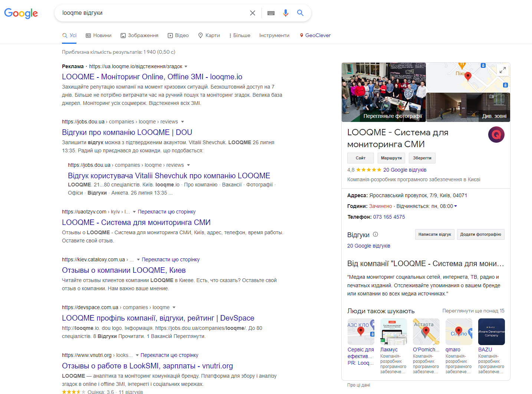Screen dimensions: 532x394
Task: Switch to the Новини tab
Action: pyautogui.click(x=99, y=35)
